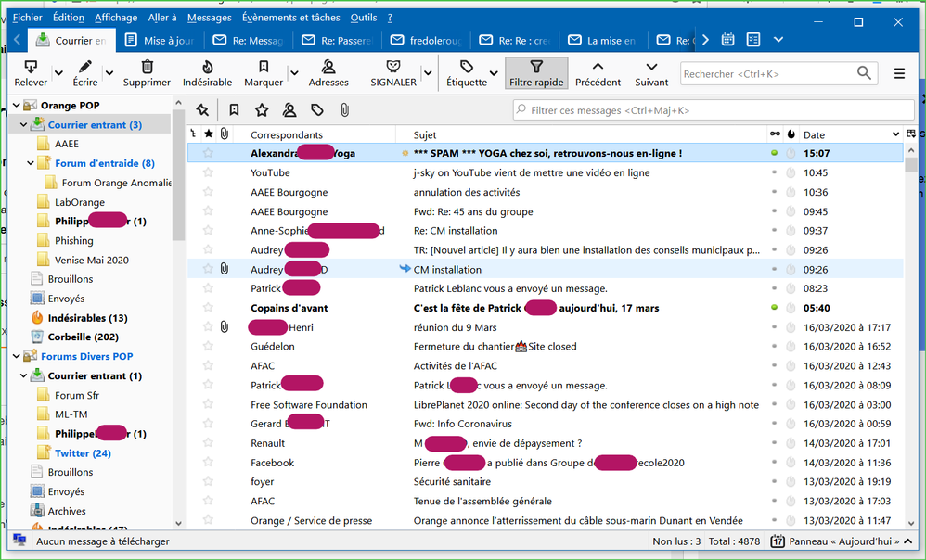Toggle tagged messages quick filter
Viewport: 926px width, 560px height.
point(317,109)
